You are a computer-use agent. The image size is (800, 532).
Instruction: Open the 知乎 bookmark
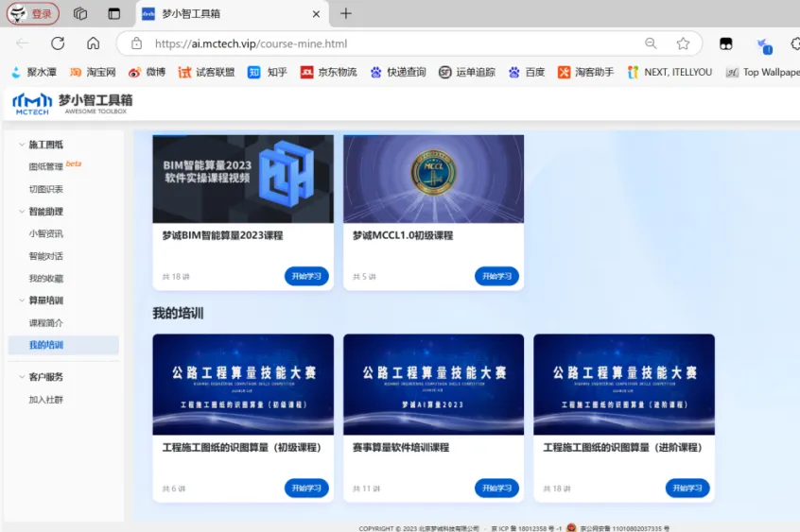click(x=268, y=73)
